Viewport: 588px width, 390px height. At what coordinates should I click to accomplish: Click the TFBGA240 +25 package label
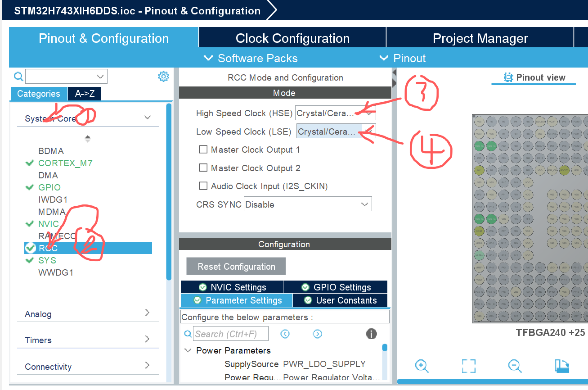[550, 333]
